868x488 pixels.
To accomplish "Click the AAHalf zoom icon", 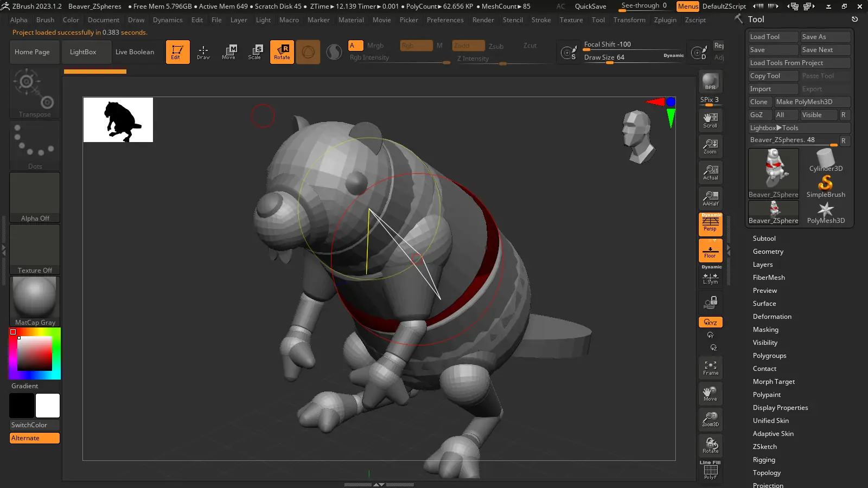I will [710, 198].
